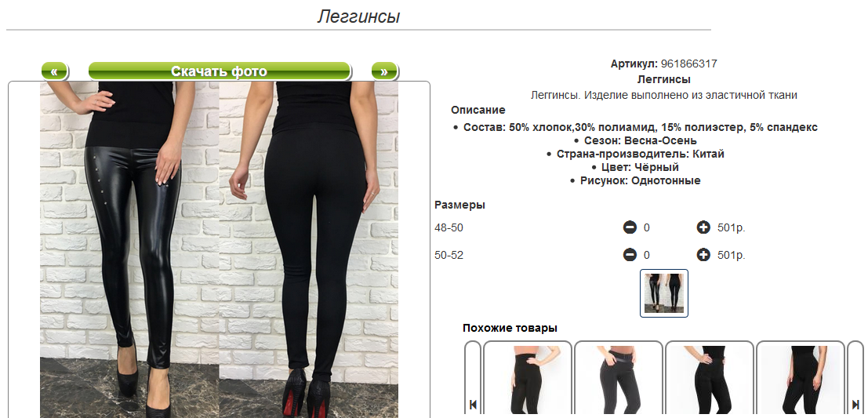This screenshot has height=418, width=868.
Task: Click the previous photo « button
Action: (54, 71)
